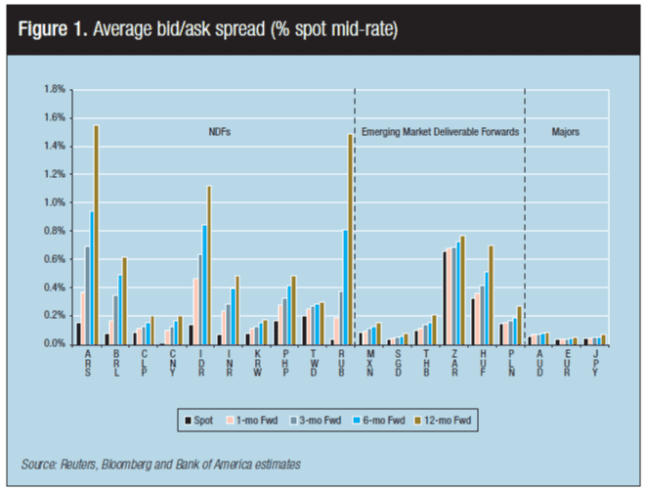Click the ARS 3-mo Fwd gray bar
This screenshot has width=649, height=490.
(87, 295)
